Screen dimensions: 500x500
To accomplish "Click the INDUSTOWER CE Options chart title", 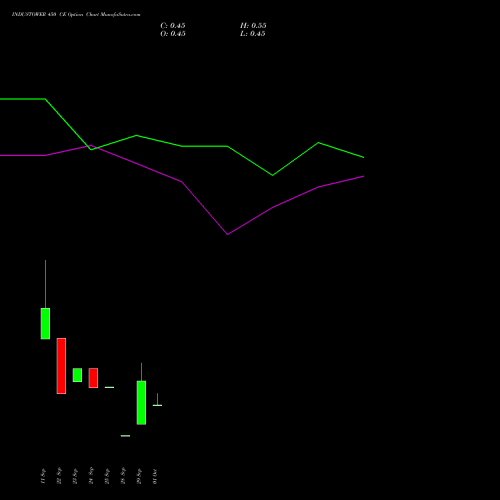I will click(x=76, y=14).
